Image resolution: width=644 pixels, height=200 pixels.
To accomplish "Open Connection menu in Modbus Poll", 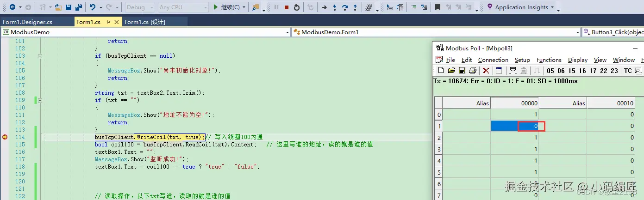I will tap(493, 60).
